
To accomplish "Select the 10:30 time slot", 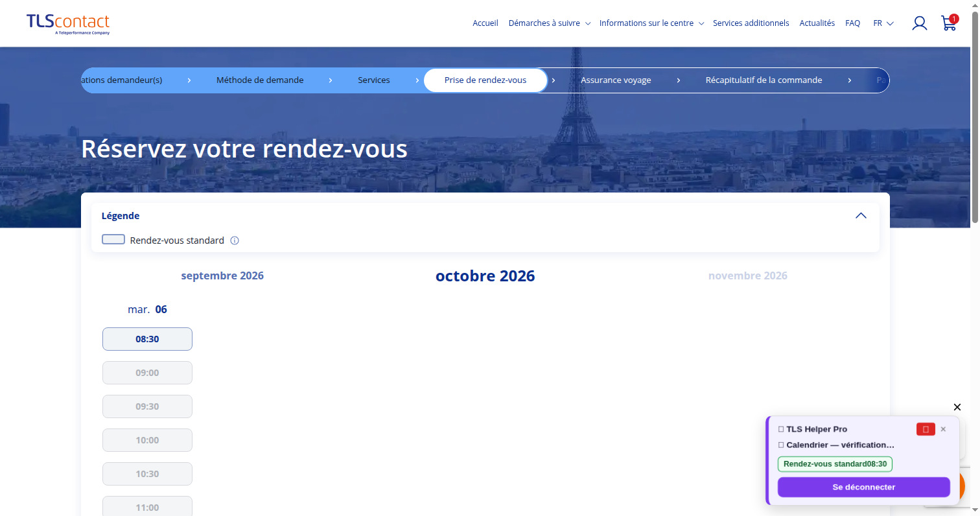I will pos(147,474).
